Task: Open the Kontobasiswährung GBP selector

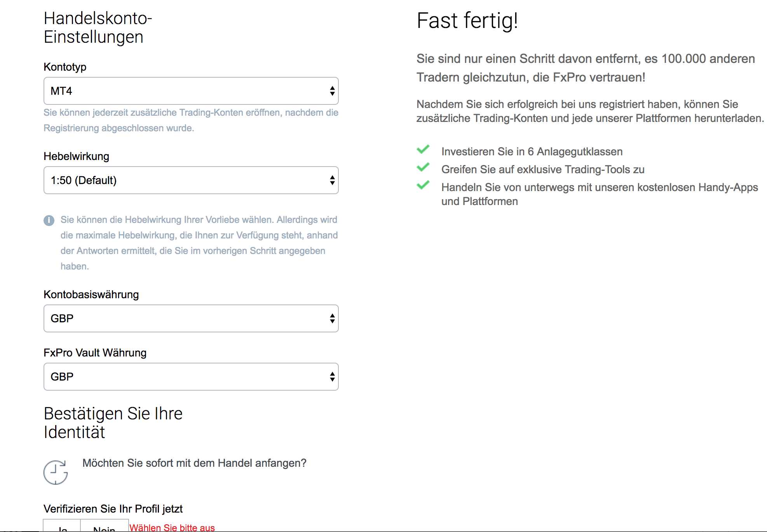Action: click(191, 318)
